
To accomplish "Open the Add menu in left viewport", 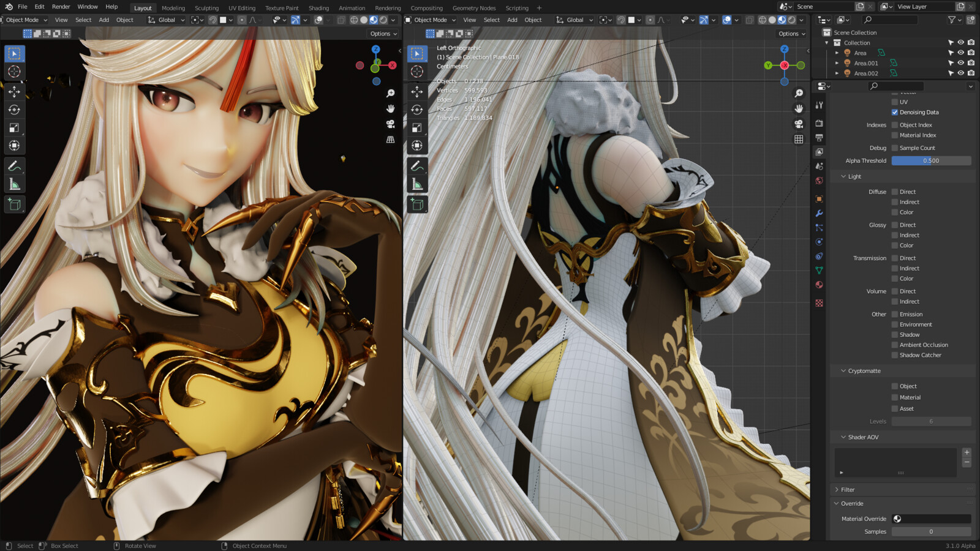I will 104,20.
